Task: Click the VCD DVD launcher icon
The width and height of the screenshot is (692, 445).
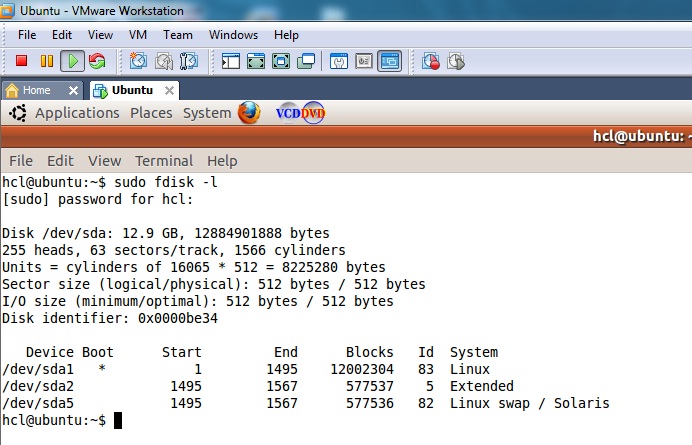Action: (301, 113)
